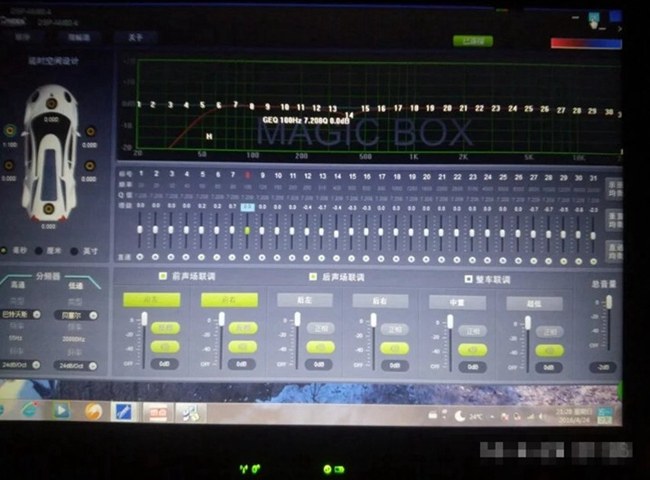This screenshot has height=480, width=650.
Task: Select the 前右 channel button
Action: tap(229, 300)
